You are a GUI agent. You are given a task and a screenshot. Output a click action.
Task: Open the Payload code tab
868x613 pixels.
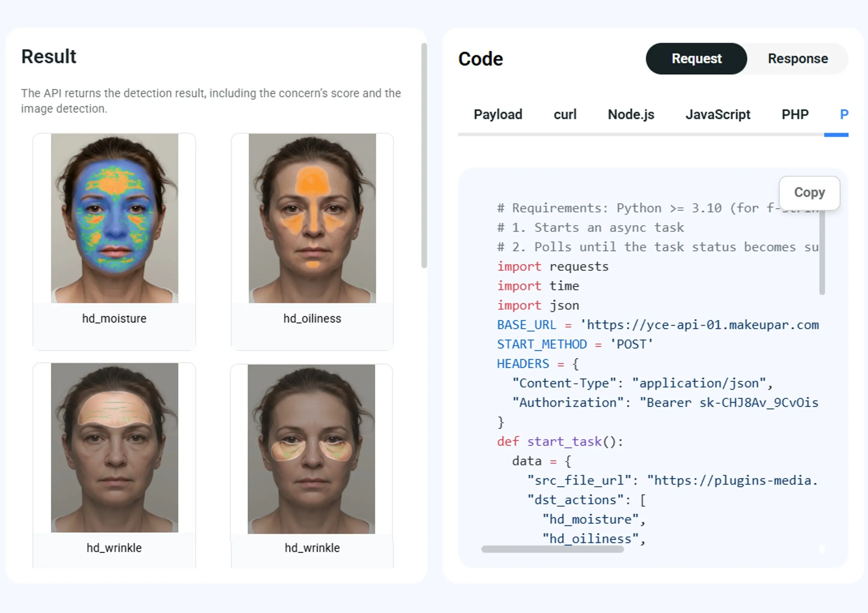tap(498, 114)
